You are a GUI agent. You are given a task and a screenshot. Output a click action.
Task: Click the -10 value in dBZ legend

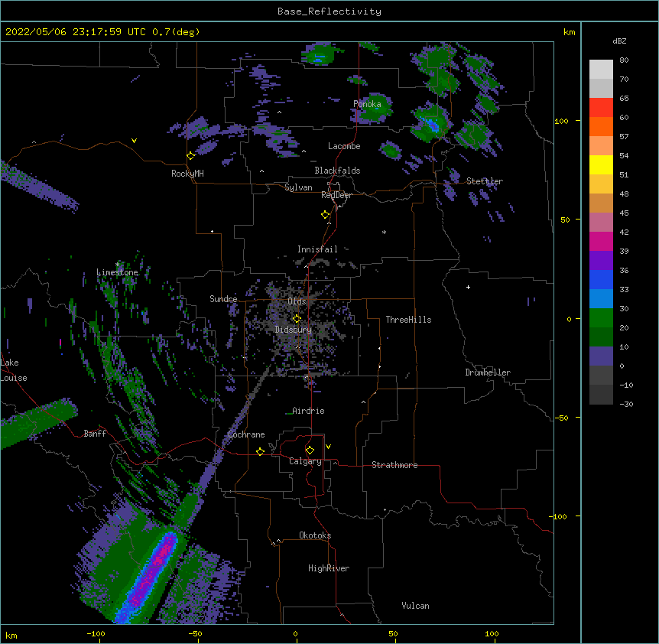(x=626, y=385)
